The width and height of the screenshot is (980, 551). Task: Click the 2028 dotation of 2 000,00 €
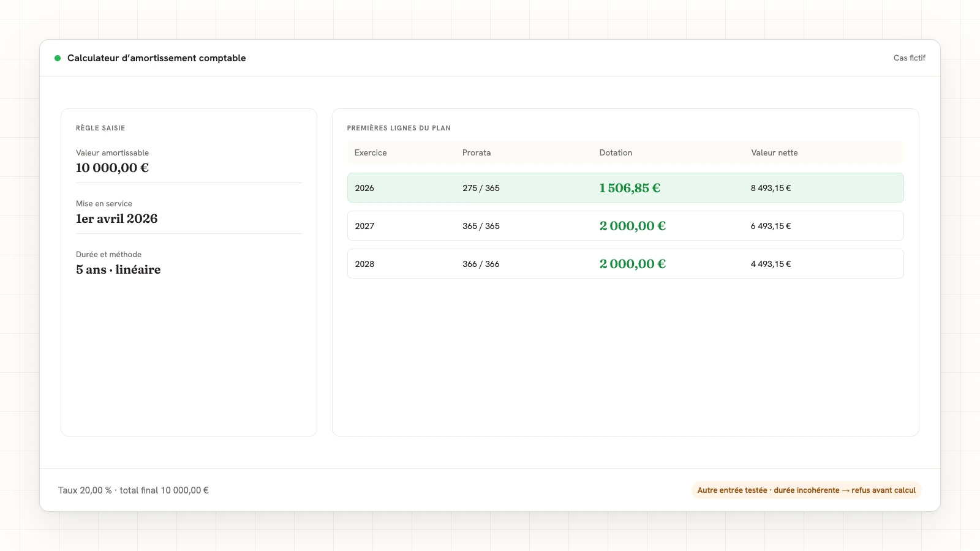pyautogui.click(x=632, y=264)
